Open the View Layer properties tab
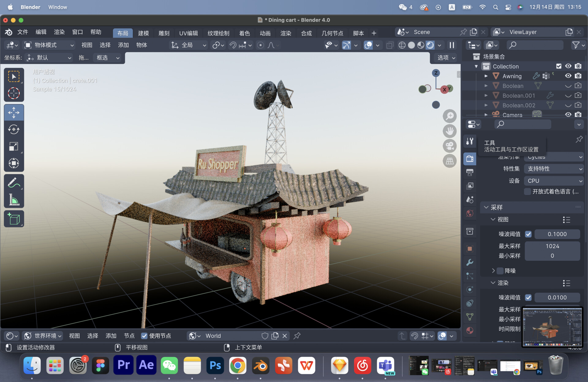 [470, 186]
